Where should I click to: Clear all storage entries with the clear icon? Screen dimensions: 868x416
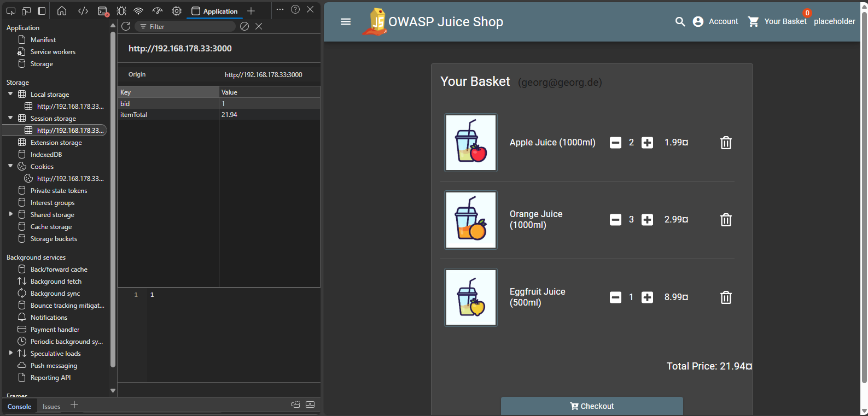pyautogui.click(x=244, y=26)
